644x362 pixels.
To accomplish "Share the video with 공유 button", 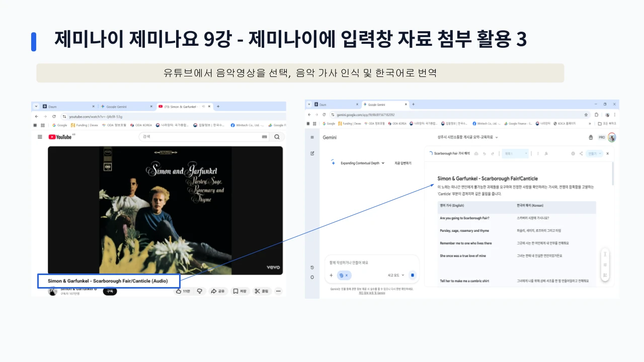I will (218, 291).
